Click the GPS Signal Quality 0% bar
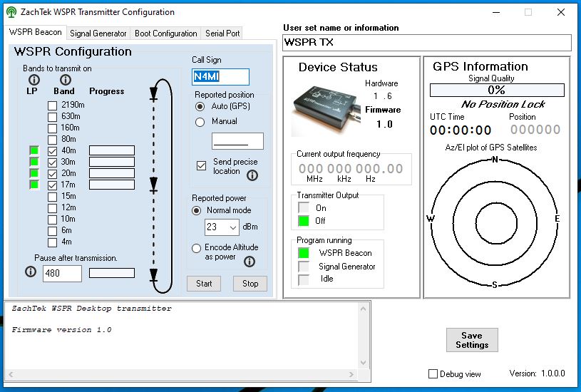Viewport: 581px width, 392px height. (497, 90)
